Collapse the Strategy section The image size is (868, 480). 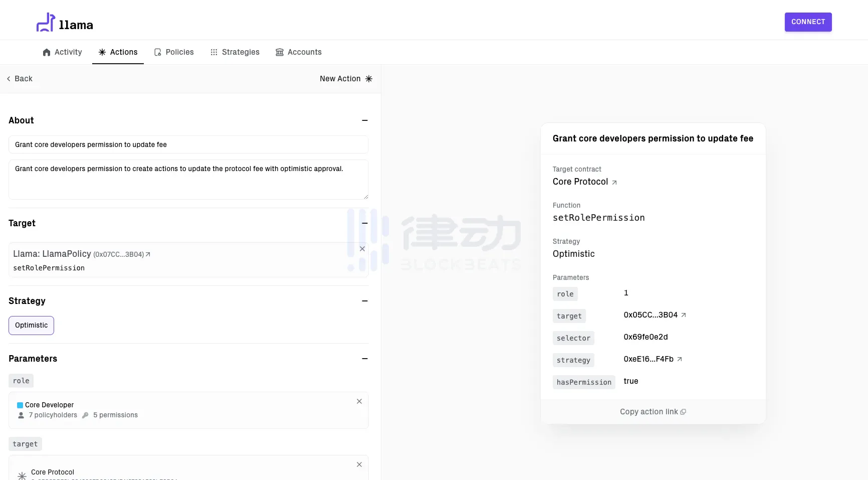(x=365, y=301)
